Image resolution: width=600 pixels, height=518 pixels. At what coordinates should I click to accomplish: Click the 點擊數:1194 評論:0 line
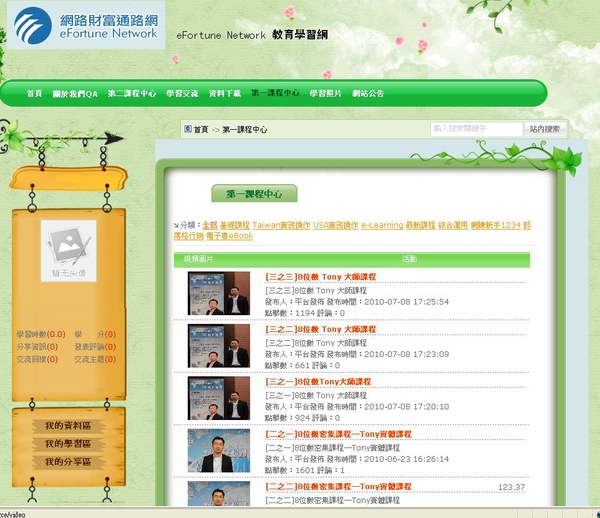305,313
